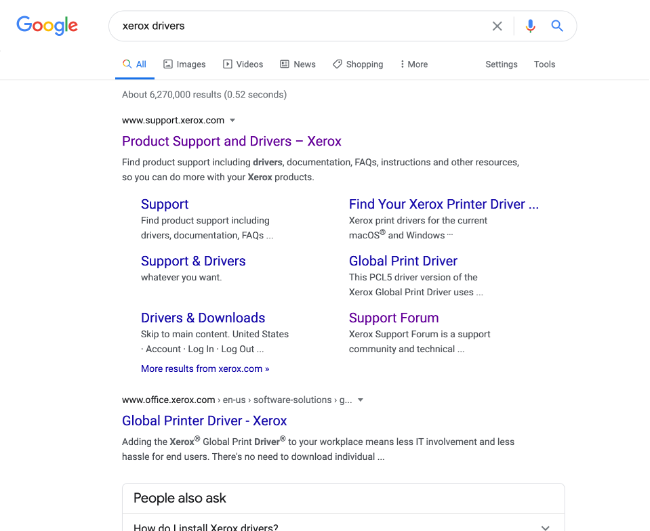The width and height of the screenshot is (650, 531).
Task: Expand the 'How do I install Xerox drivers?' question
Action: coord(545,527)
